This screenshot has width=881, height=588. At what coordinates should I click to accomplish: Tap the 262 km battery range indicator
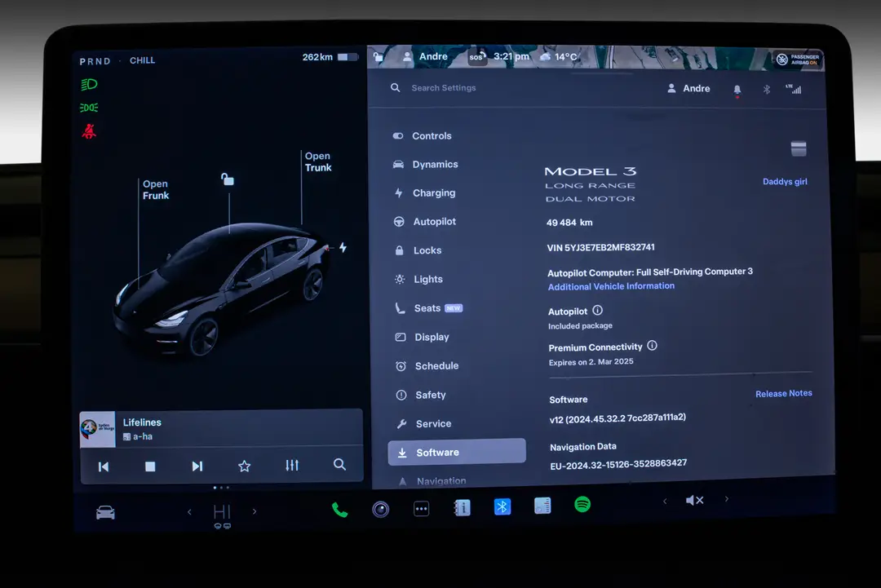330,57
